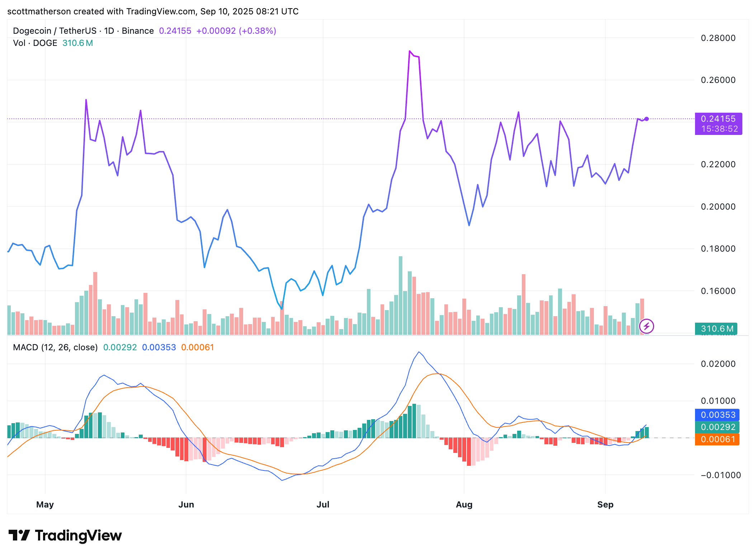Click the TradingView logo icon

[19, 535]
